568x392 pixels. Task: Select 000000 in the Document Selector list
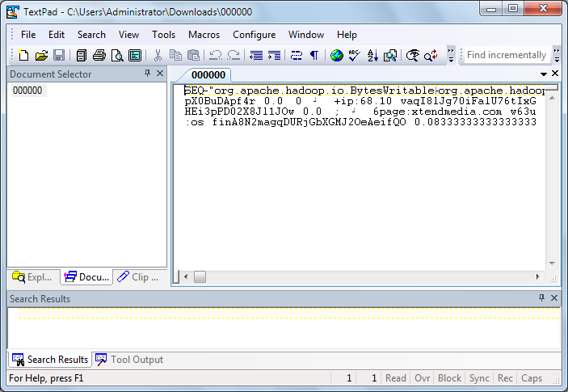(x=27, y=91)
